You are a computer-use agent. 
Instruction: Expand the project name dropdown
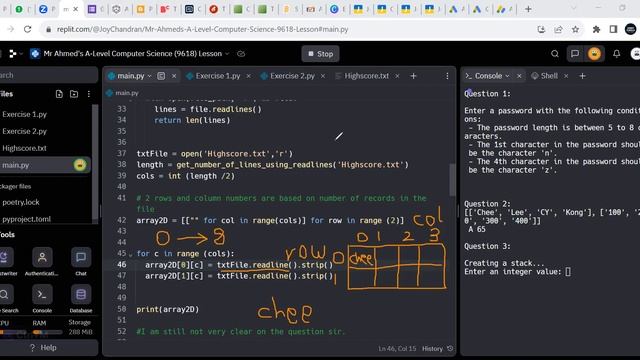[x=227, y=54]
